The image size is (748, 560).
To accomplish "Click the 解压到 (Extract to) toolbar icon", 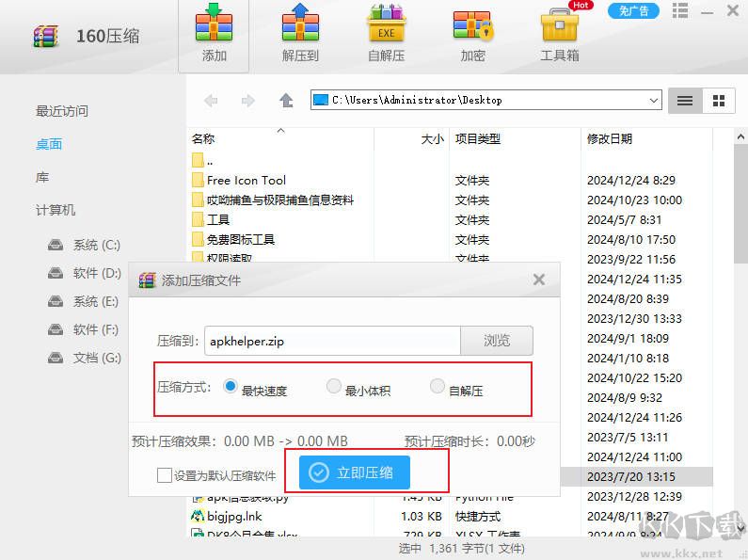I will [300, 34].
